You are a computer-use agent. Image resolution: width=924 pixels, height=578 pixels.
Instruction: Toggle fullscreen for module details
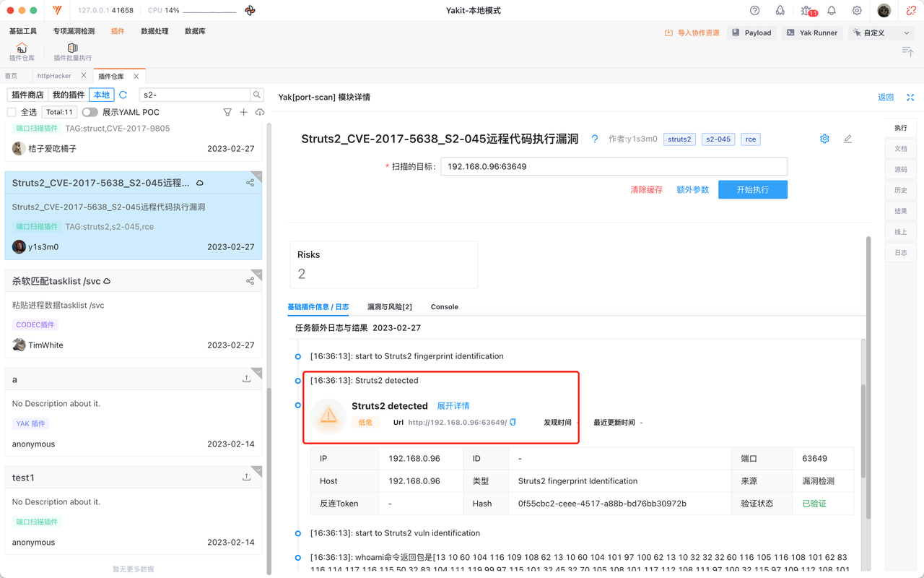tap(910, 98)
